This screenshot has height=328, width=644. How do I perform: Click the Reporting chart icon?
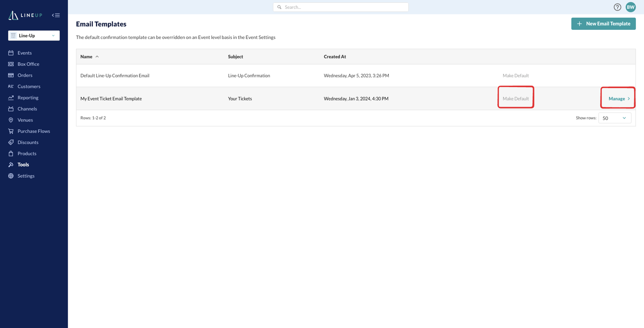11,98
